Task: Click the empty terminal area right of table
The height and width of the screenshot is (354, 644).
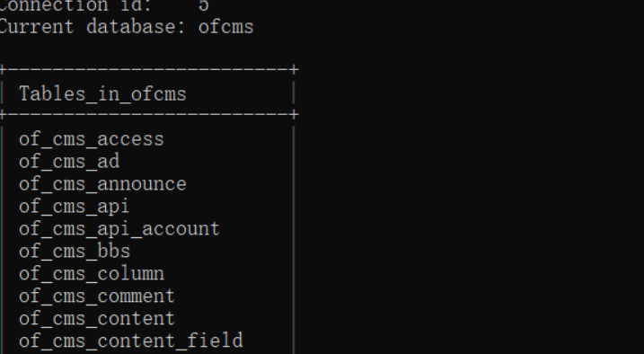Action: point(468,206)
